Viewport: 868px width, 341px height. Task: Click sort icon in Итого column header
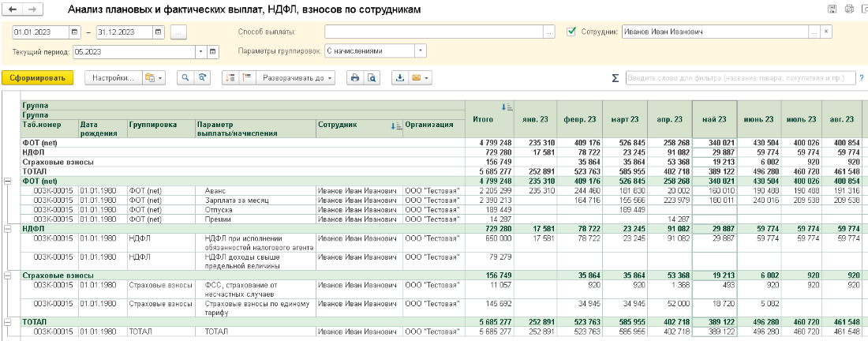tap(507, 107)
